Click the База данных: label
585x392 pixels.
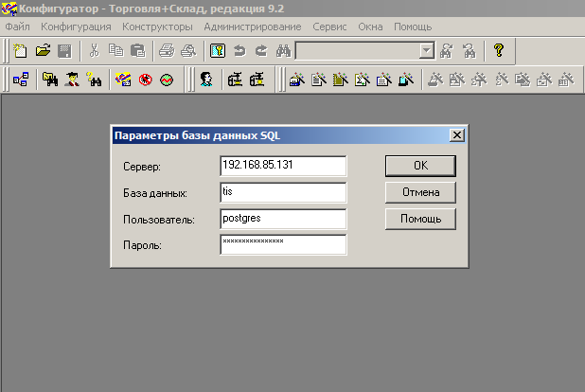pyautogui.click(x=155, y=193)
